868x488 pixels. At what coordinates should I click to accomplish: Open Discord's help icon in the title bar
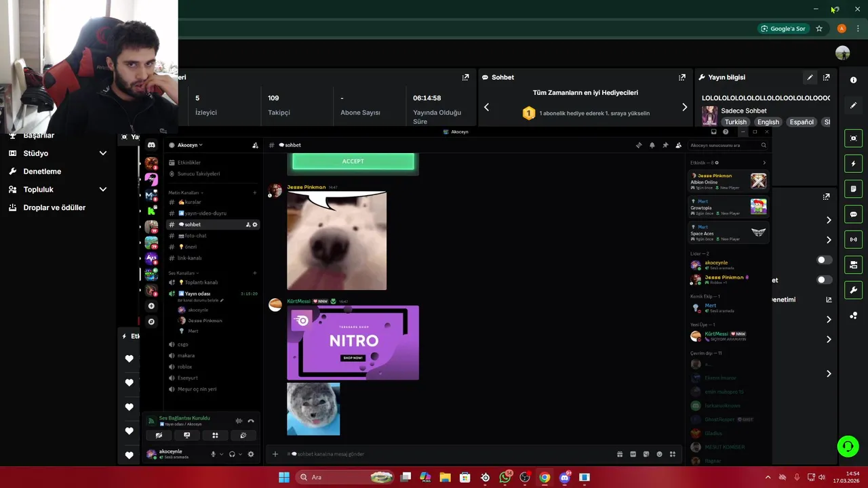[x=726, y=131]
